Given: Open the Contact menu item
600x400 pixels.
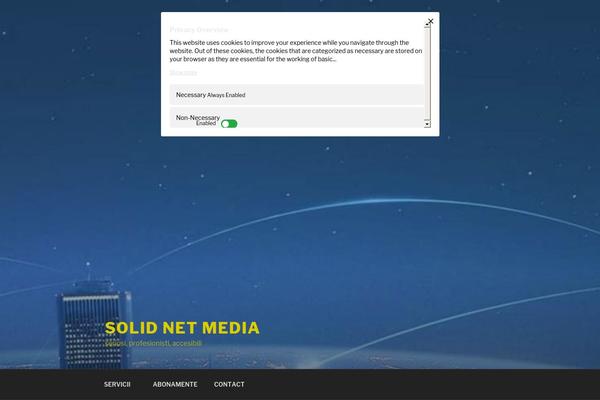Looking at the screenshot, I should (x=229, y=384).
